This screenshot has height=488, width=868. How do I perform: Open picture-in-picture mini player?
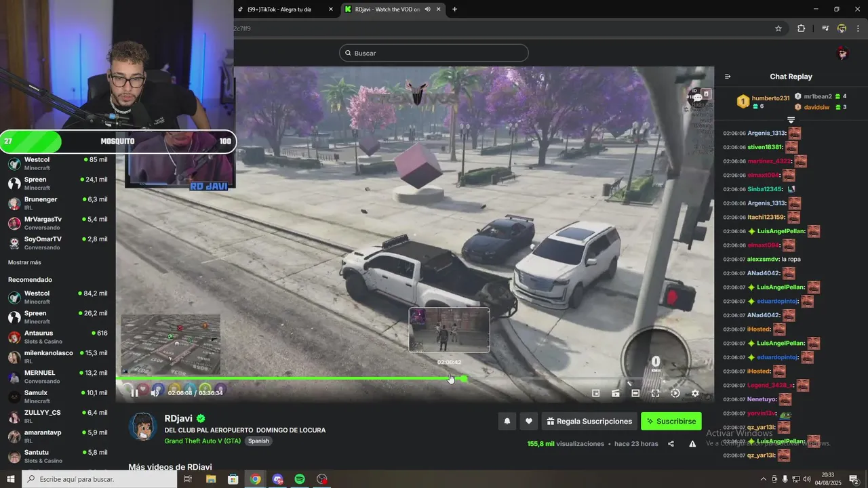coord(596,393)
